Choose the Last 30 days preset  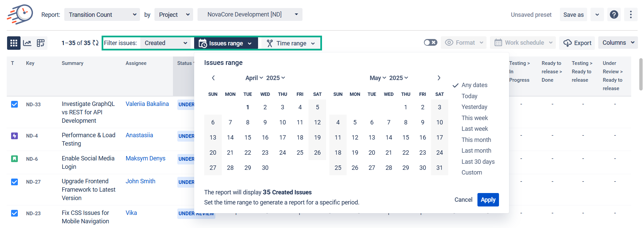478,162
